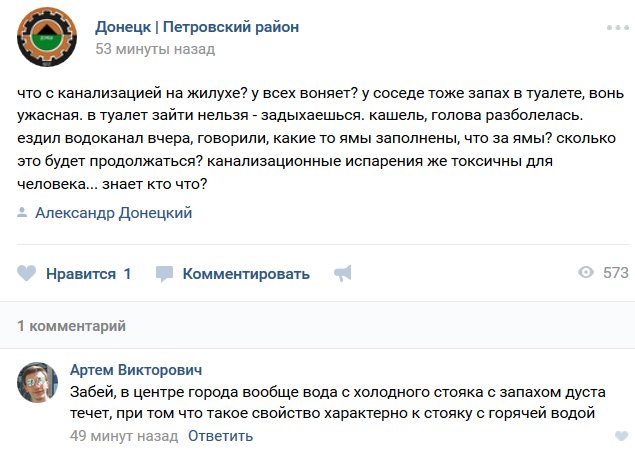
Task: Click the comment timestamp '49 минут назад'
Action: point(124,436)
